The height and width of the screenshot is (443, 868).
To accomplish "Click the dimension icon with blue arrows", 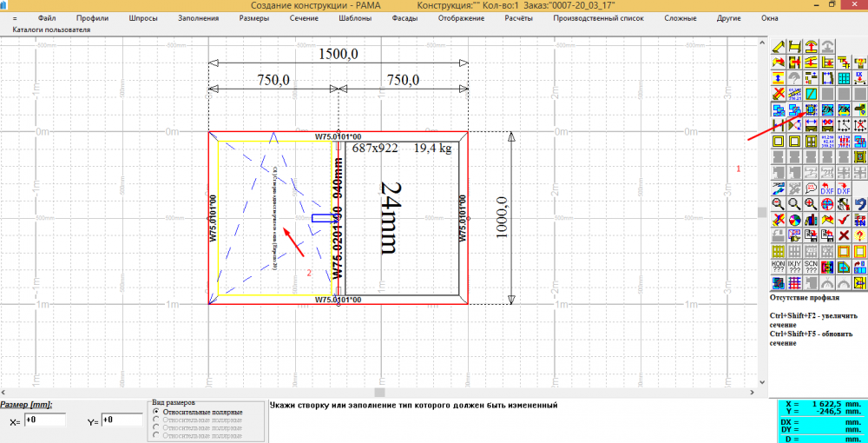I will (x=811, y=125).
